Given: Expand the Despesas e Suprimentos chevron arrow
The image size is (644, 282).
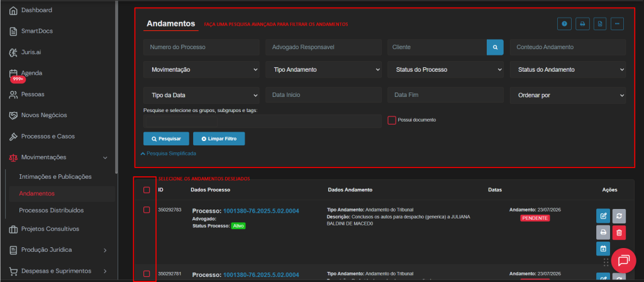Looking at the screenshot, I should click(x=105, y=271).
